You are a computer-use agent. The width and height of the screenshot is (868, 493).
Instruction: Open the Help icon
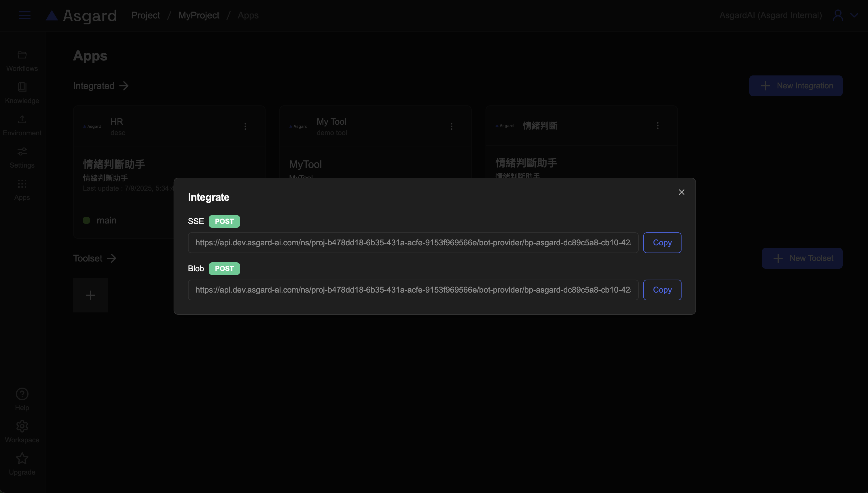(22, 394)
